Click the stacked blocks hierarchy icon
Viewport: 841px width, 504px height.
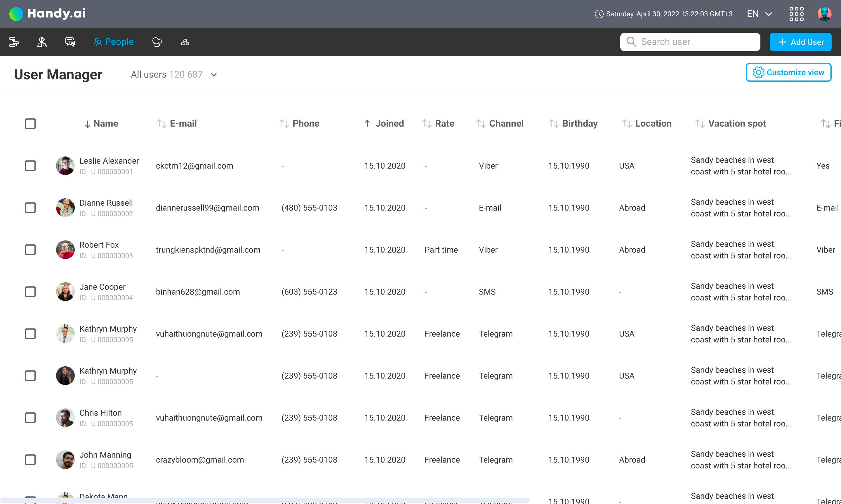click(185, 42)
